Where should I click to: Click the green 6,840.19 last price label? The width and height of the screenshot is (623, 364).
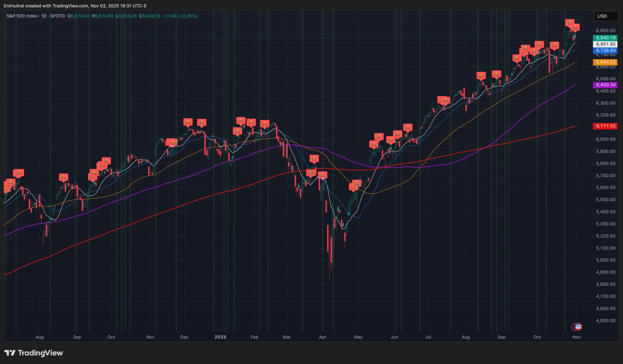tap(605, 38)
